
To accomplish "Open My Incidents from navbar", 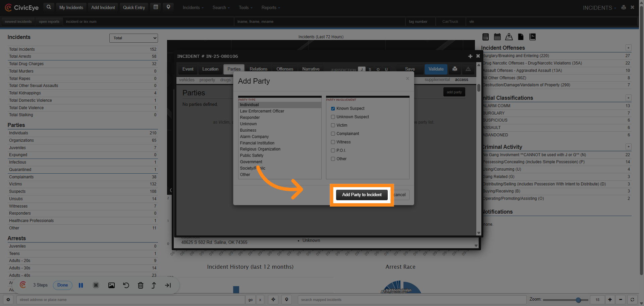I will [x=71, y=7].
